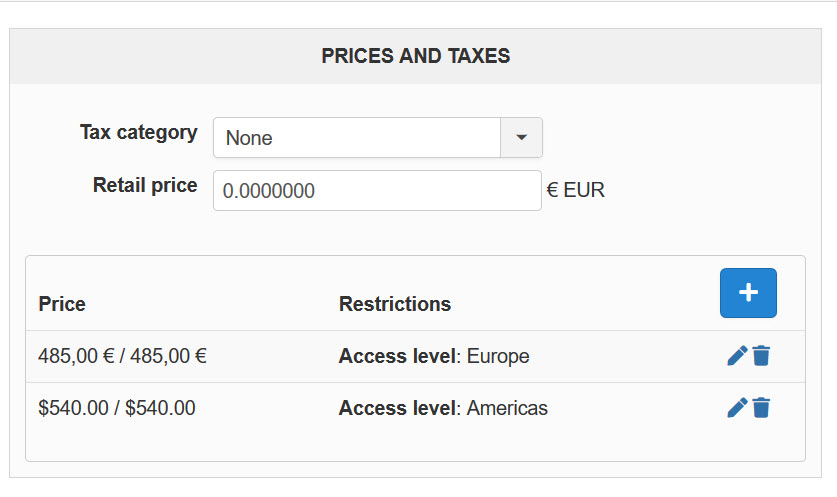This screenshot has height=497, width=837.
Task: Click the Access level: Americas restriction text
Action: click(443, 408)
